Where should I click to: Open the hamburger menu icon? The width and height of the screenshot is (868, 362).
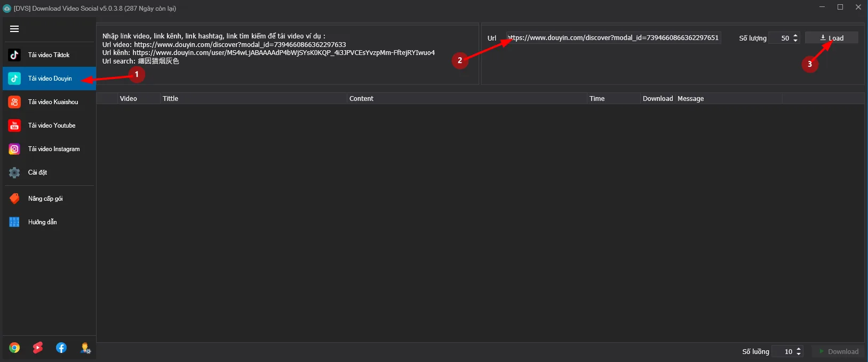click(x=14, y=29)
